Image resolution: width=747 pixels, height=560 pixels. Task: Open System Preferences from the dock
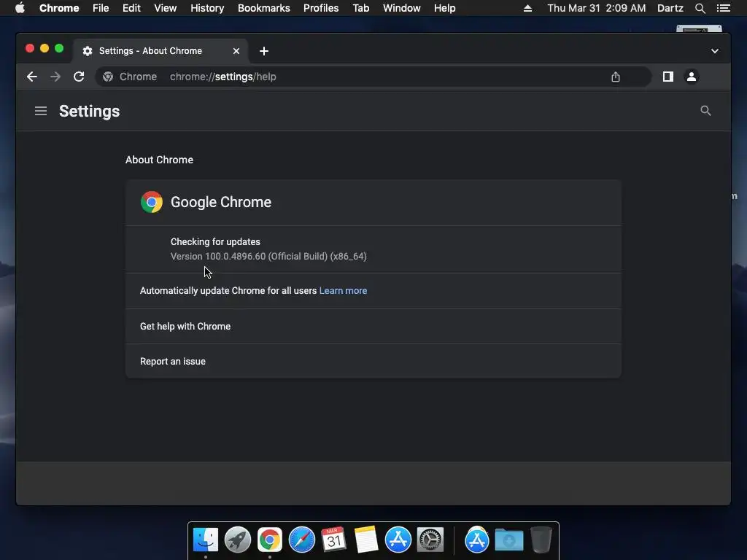click(x=430, y=540)
